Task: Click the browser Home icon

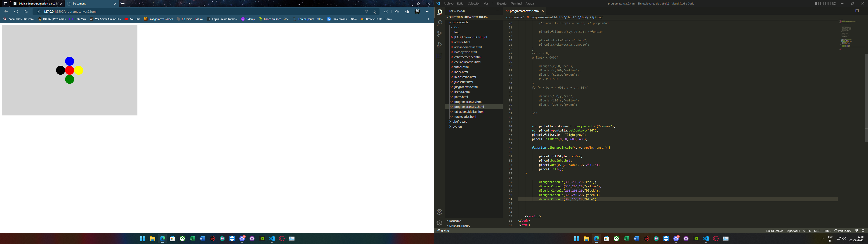Action: pyautogui.click(x=26, y=12)
